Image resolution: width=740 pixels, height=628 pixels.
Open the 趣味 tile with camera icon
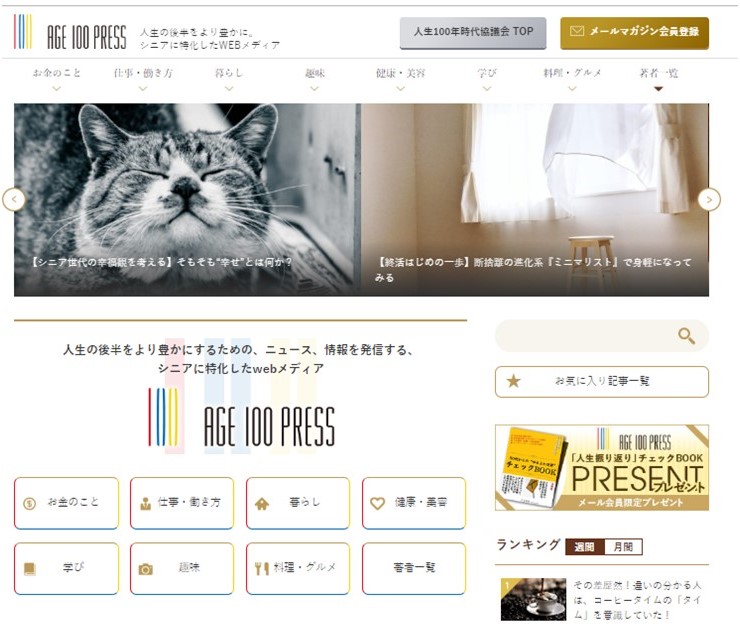point(182,568)
